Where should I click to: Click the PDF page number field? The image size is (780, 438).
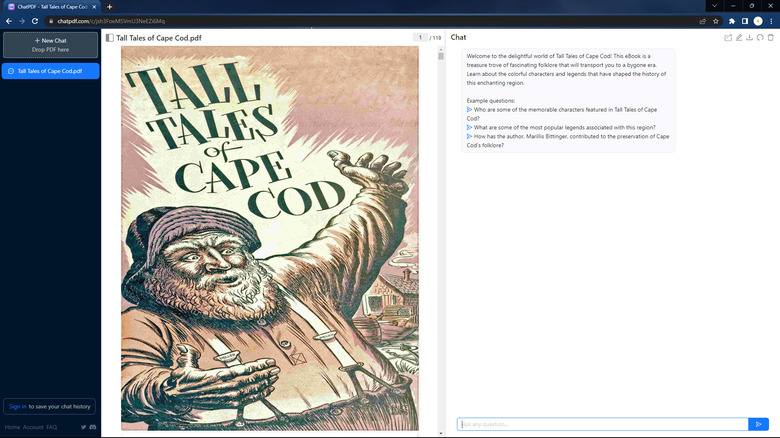coord(420,37)
